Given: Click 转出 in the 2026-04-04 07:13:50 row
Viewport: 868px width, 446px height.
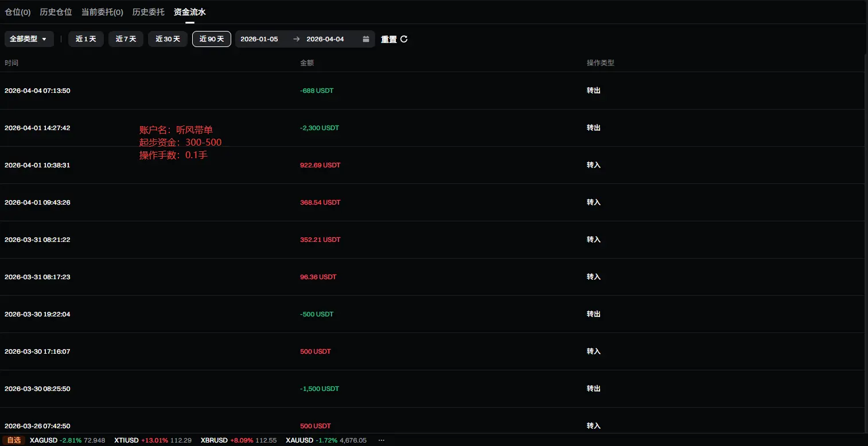Looking at the screenshot, I should pos(594,91).
